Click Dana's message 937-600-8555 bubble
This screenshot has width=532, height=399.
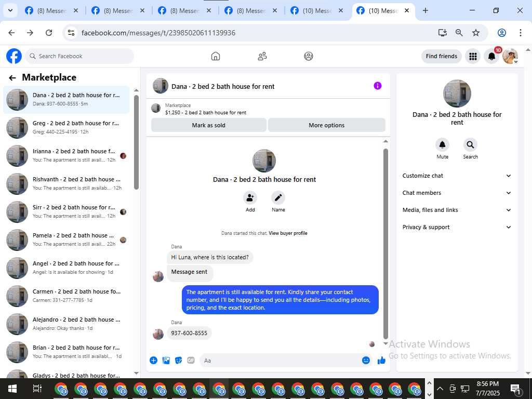(189, 333)
